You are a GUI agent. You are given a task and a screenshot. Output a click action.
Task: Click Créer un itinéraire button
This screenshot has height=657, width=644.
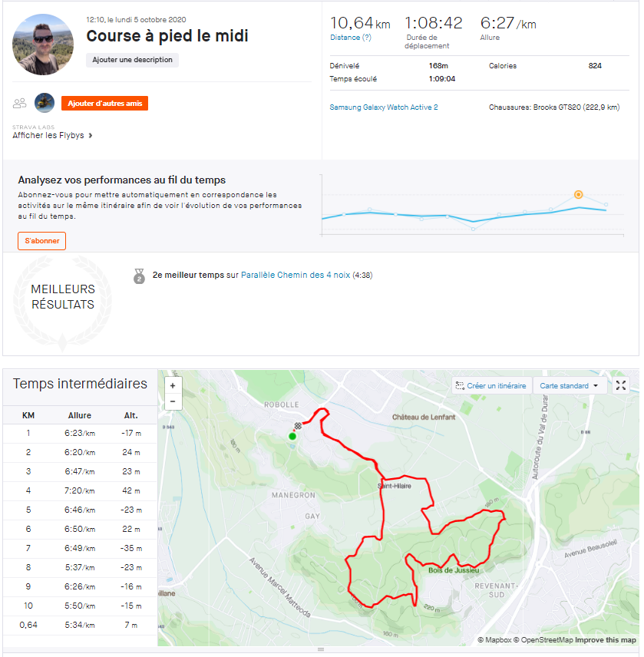[x=492, y=385]
